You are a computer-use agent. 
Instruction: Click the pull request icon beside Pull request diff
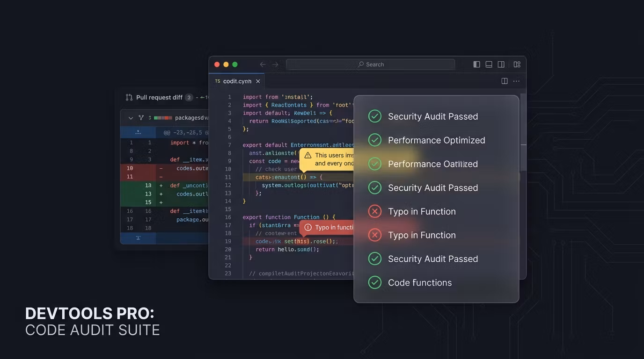click(x=129, y=97)
